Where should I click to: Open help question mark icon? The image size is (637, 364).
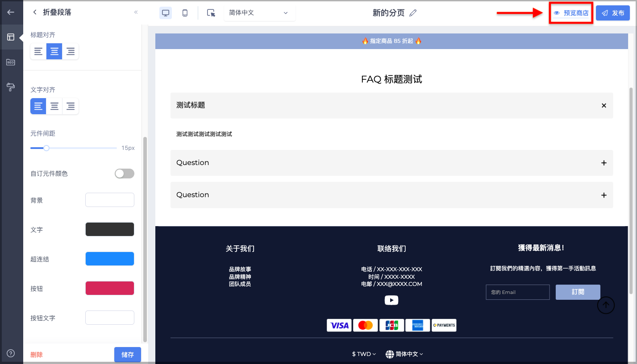11,353
